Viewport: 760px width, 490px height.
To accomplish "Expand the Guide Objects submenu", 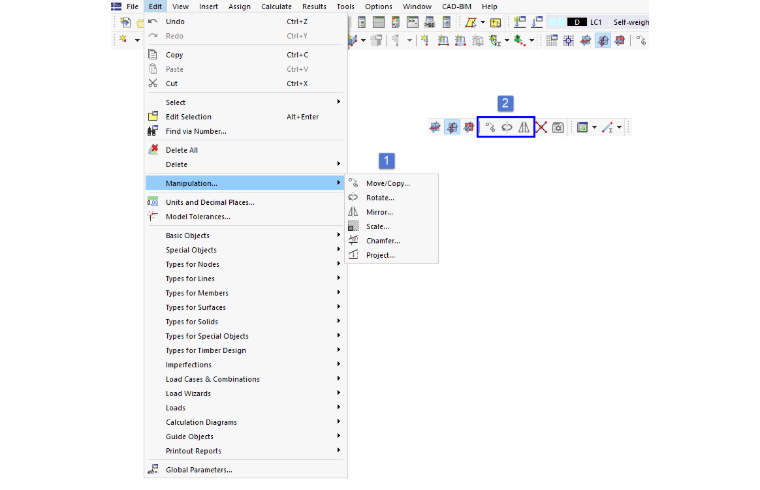I will [244, 436].
